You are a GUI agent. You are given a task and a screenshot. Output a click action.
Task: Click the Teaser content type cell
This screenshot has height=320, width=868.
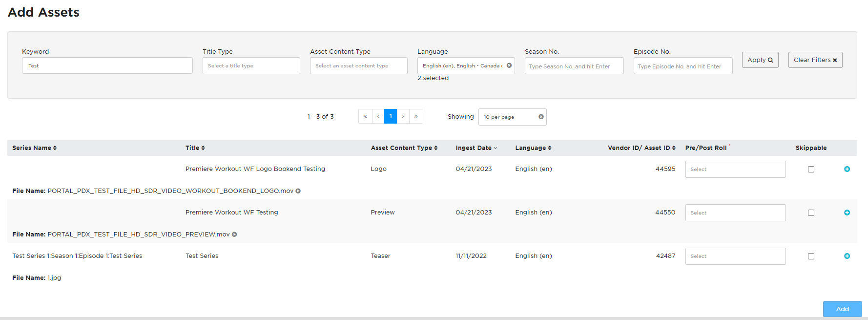(380, 256)
